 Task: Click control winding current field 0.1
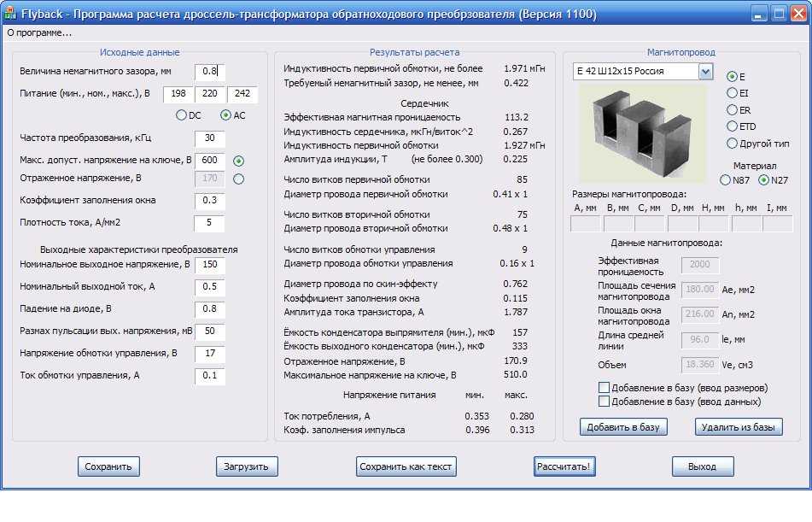pyautogui.click(x=210, y=376)
